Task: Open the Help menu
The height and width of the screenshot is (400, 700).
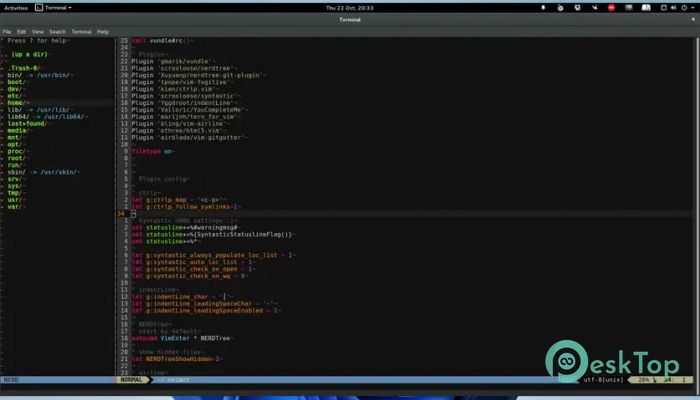Action: pos(103,32)
